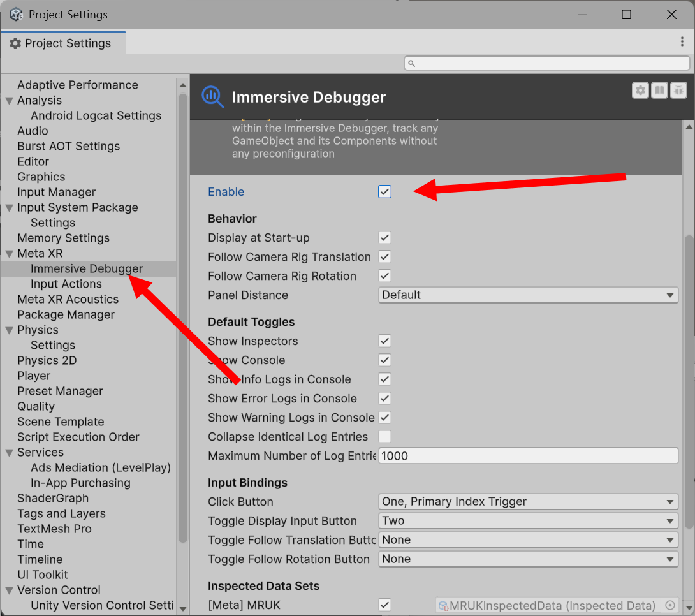This screenshot has height=616, width=695.
Task: Select the Project Settings tab
Action: (x=64, y=43)
